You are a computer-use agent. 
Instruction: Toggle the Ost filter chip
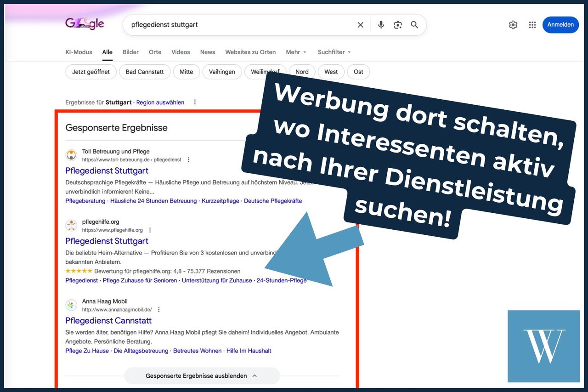[x=359, y=72]
